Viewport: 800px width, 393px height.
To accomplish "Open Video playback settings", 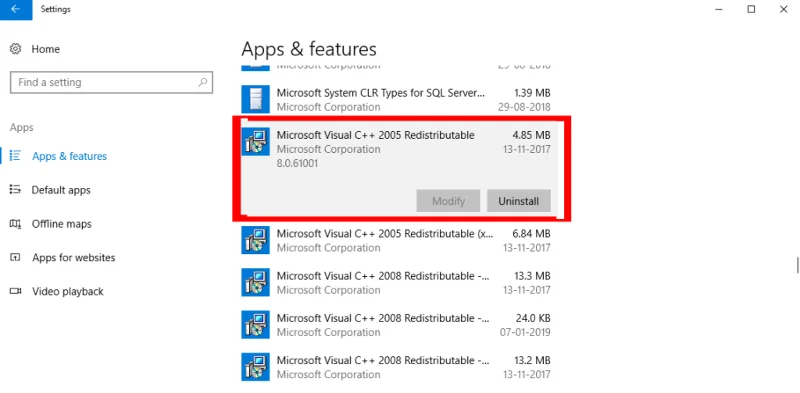I will [x=68, y=291].
